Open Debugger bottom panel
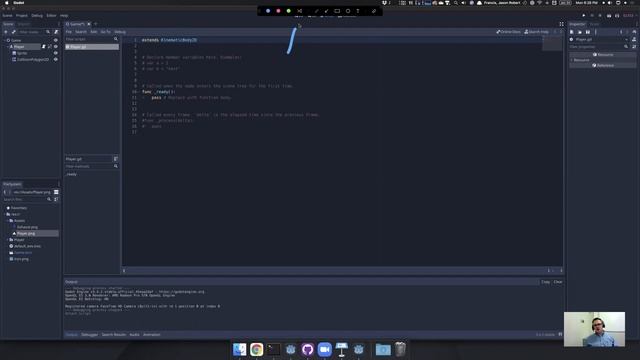 [89, 335]
